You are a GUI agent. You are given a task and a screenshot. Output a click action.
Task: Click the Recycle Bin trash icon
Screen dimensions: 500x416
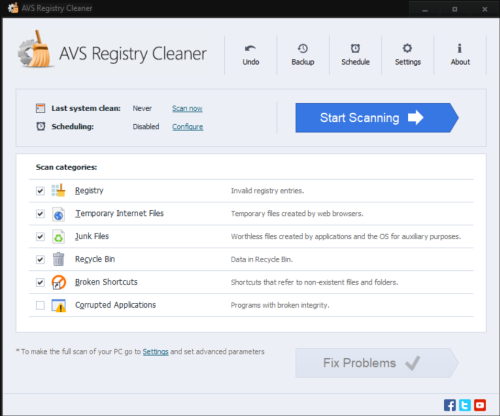click(x=59, y=259)
